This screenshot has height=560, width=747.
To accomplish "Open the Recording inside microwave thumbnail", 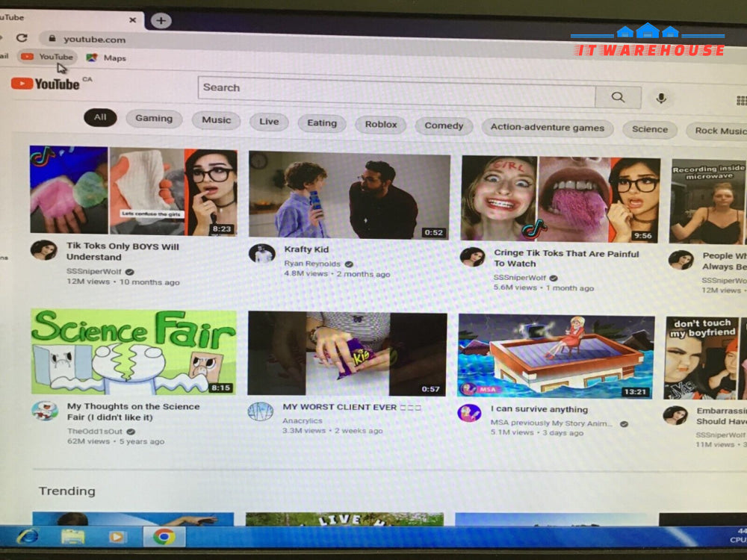I will (x=708, y=202).
